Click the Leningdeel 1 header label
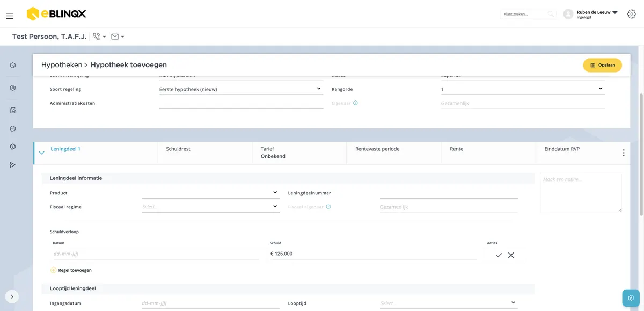 tap(65, 149)
